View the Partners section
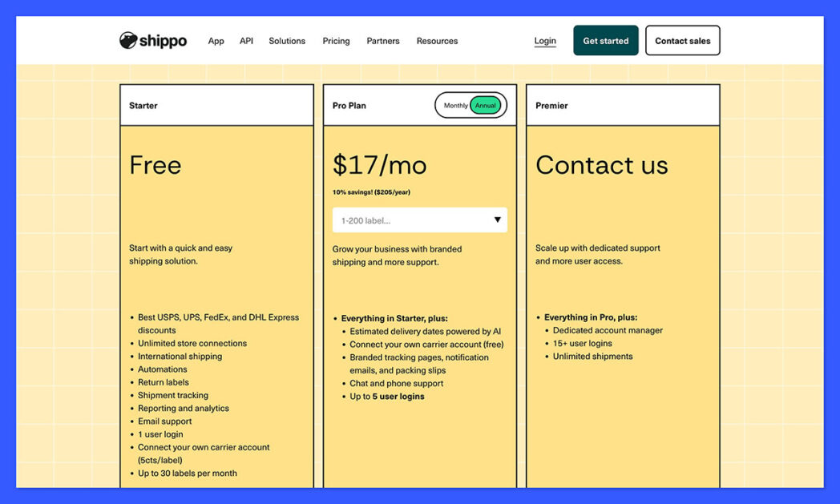Viewport: 840px width, 504px height. (x=383, y=40)
